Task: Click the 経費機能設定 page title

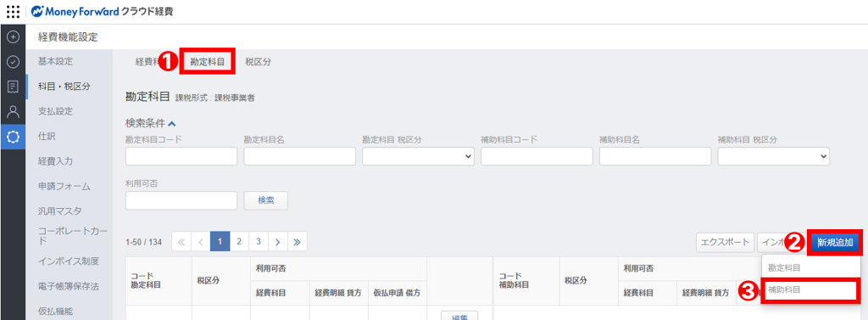Action: [68, 37]
